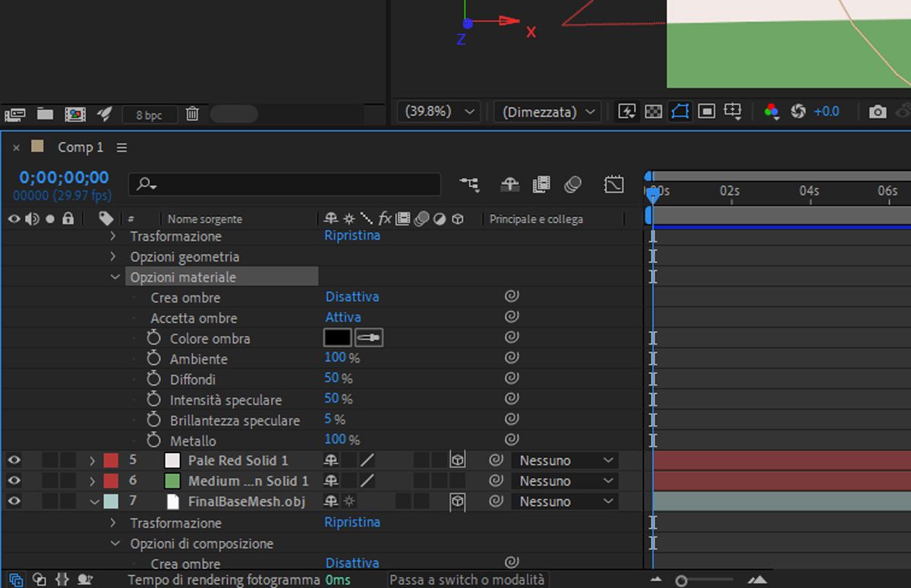Open the Comp 1 panel menu
This screenshot has width=911, height=588.
pos(121,147)
